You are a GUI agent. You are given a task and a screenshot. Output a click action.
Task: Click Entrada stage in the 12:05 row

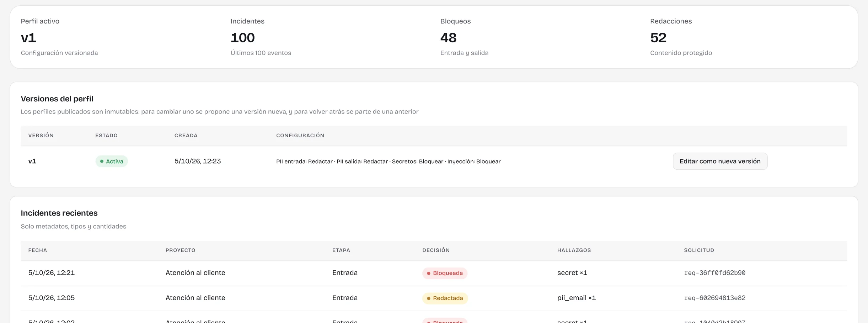point(345,298)
